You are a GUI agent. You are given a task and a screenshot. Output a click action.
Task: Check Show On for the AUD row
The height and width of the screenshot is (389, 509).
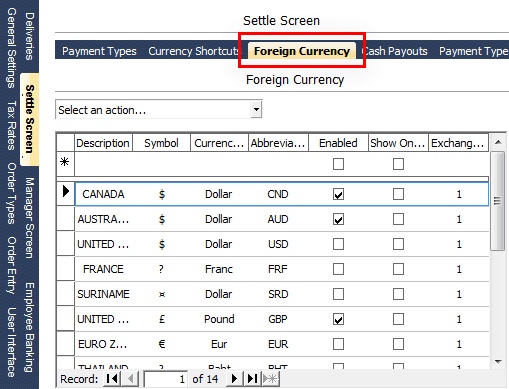pyautogui.click(x=398, y=219)
